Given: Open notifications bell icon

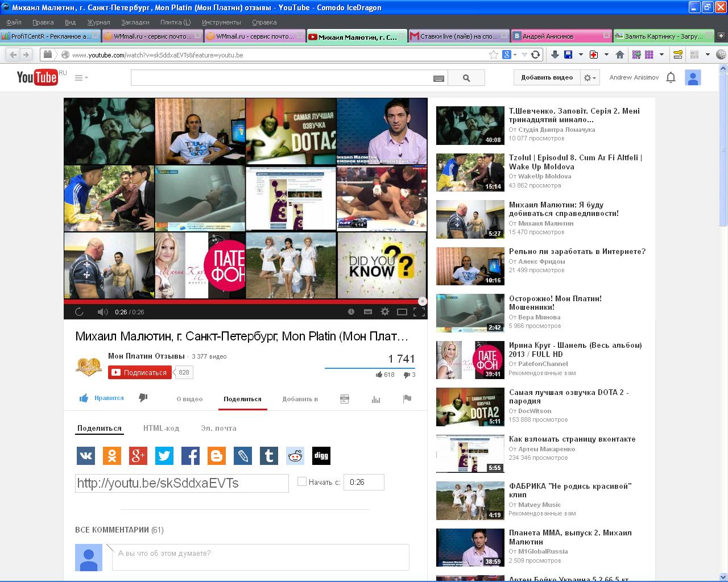Looking at the screenshot, I should tap(671, 77).
